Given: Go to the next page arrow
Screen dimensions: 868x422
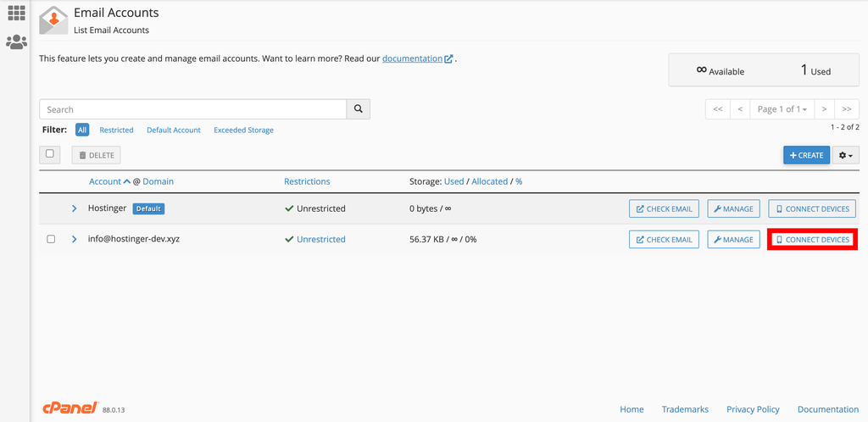Looking at the screenshot, I should pyautogui.click(x=824, y=109).
